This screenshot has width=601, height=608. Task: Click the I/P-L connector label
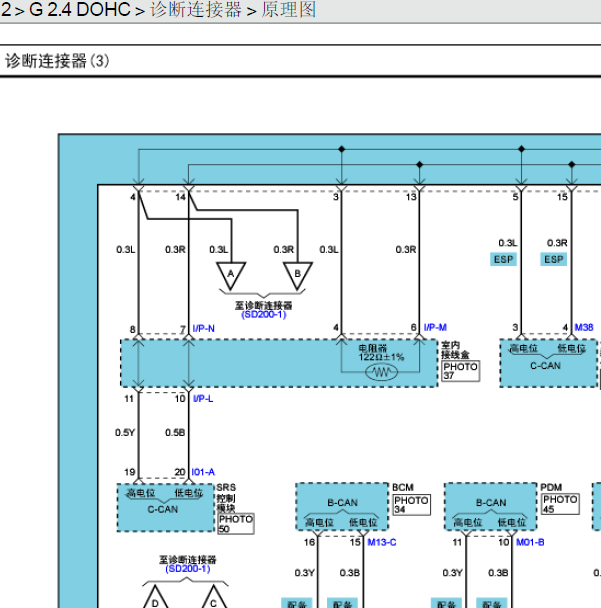tap(202, 399)
